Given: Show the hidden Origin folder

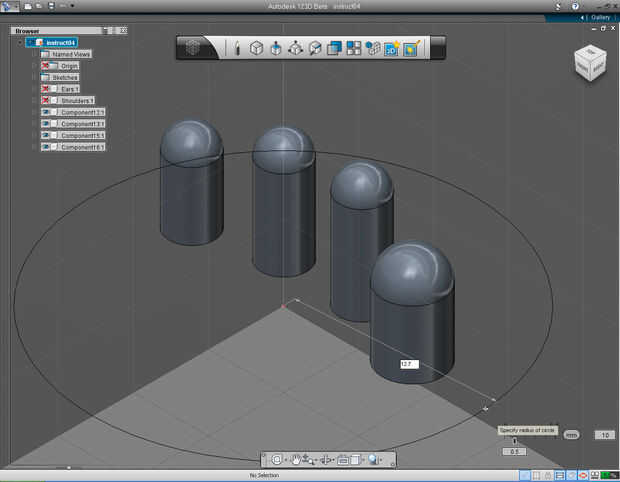Looking at the screenshot, I should pos(46,66).
